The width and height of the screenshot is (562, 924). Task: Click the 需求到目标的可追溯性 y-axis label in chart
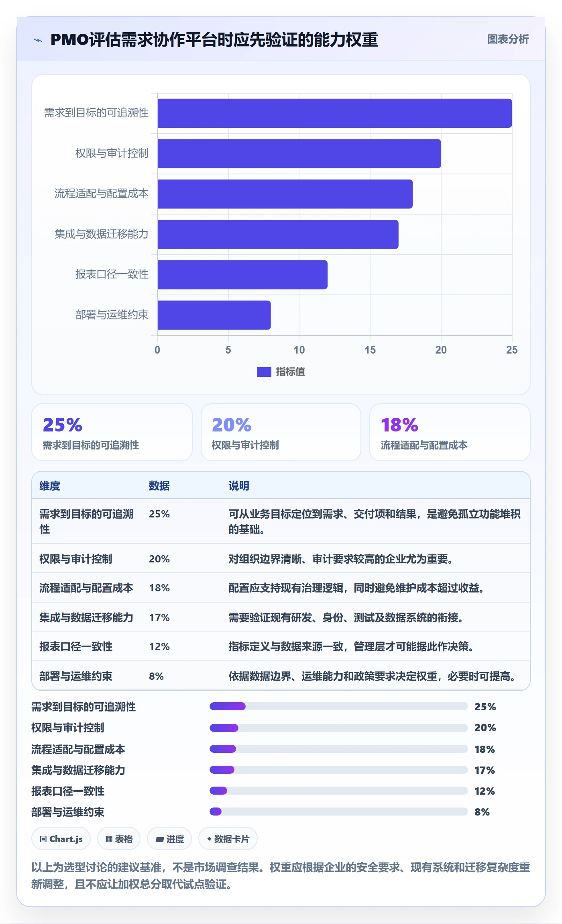tap(96, 113)
